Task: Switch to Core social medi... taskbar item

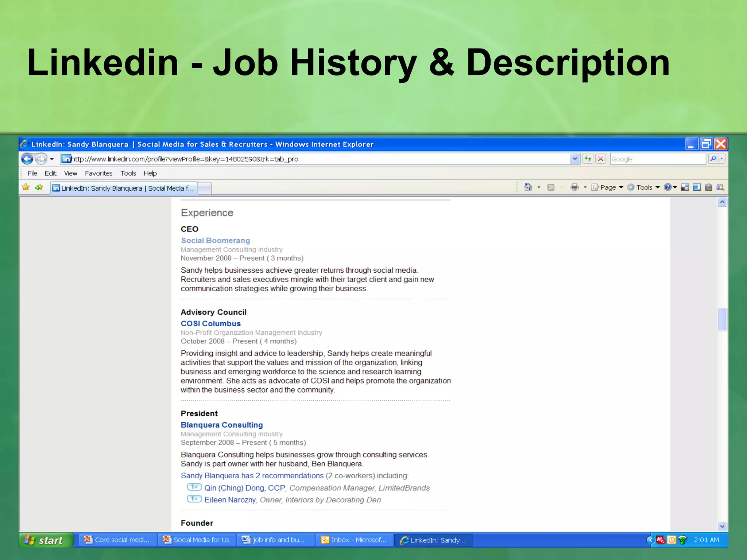Action: tap(117, 540)
